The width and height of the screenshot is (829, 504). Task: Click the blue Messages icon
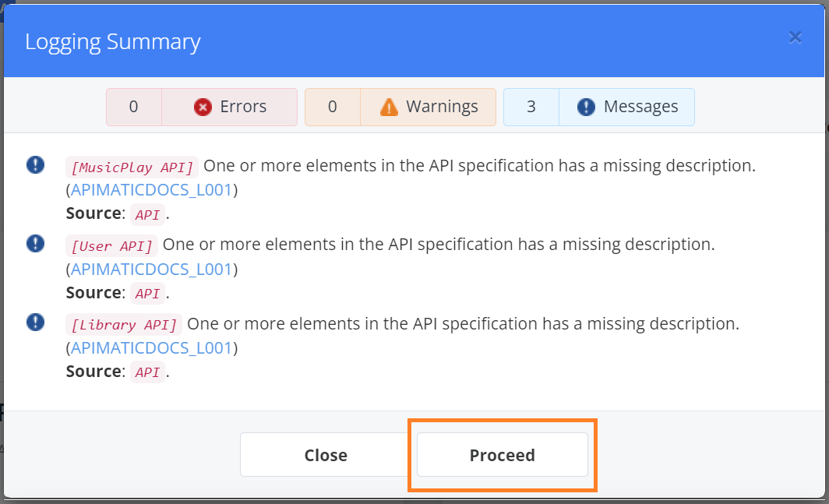(585, 106)
